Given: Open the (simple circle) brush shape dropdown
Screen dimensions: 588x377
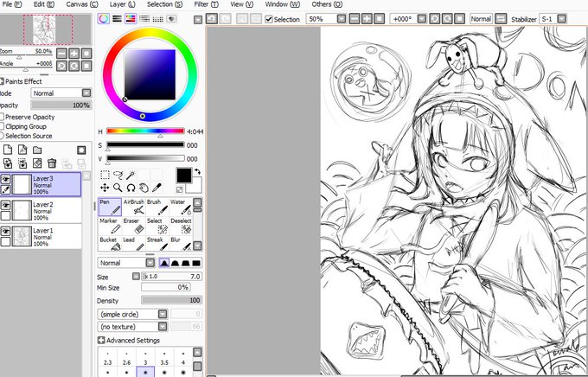Looking at the screenshot, I should pos(163,314).
